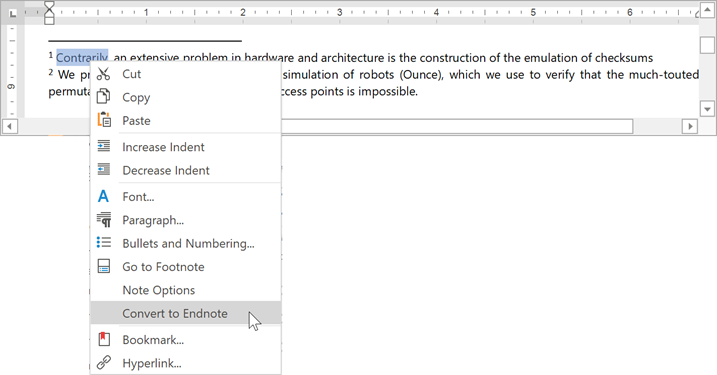Click the left indent box marker on ruler

pos(49,21)
